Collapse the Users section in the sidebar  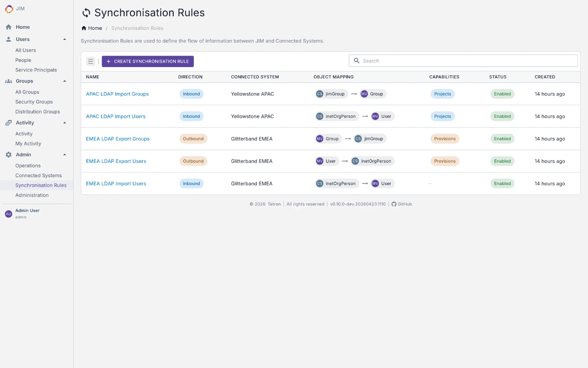point(65,39)
